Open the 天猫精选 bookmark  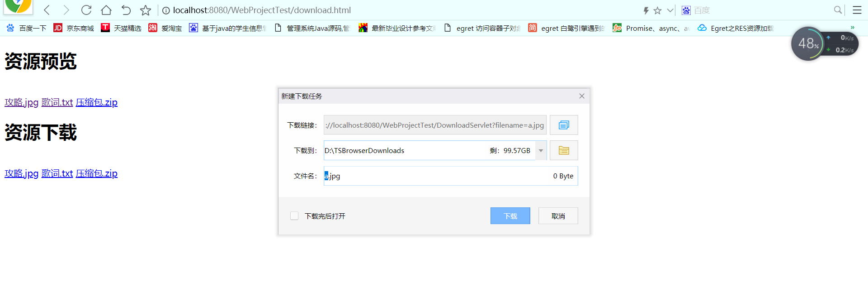click(x=121, y=28)
